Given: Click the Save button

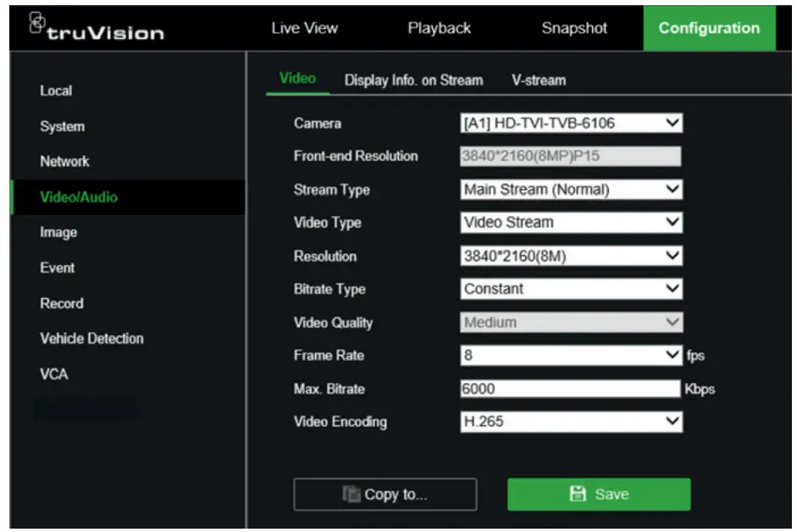Looking at the screenshot, I should (599, 494).
